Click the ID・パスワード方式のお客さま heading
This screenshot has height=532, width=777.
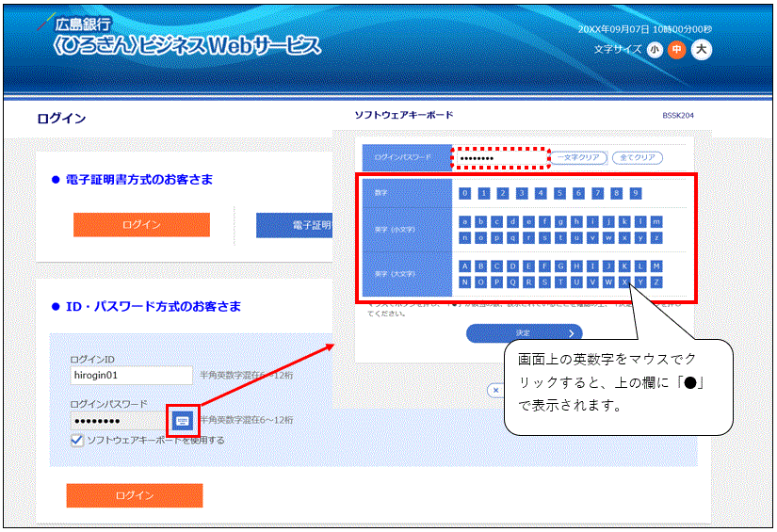[x=154, y=307]
